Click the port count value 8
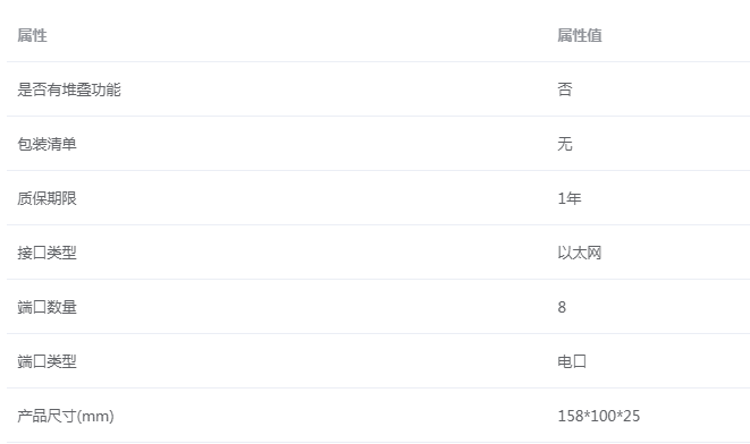The width and height of the screenshot is (750, 444). (x=562, y=307)
